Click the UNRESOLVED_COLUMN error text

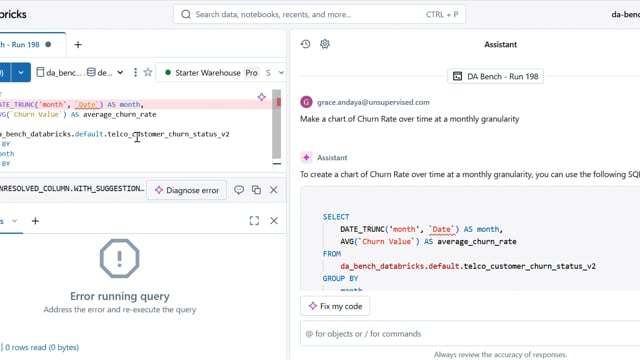[72, 189]
